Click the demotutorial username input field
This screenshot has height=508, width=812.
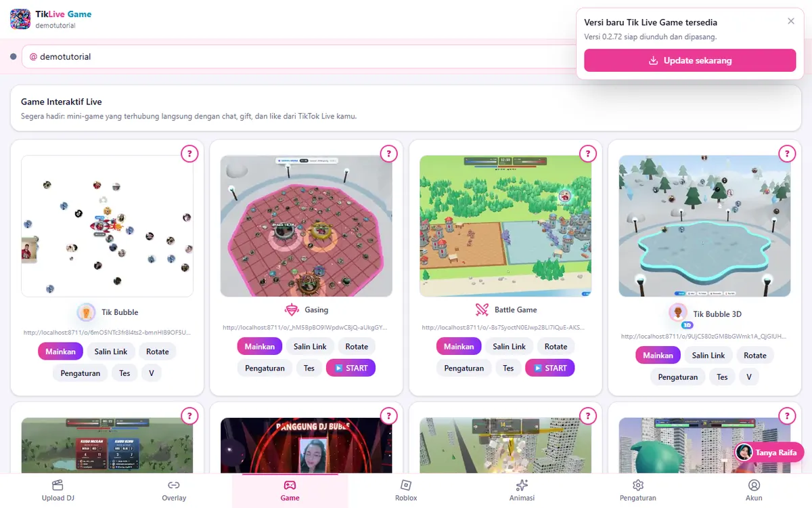point(298,57)
